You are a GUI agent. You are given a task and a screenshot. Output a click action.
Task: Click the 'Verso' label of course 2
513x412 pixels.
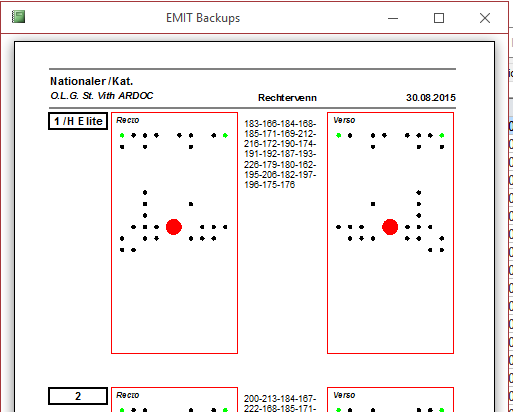click(344, 395)
